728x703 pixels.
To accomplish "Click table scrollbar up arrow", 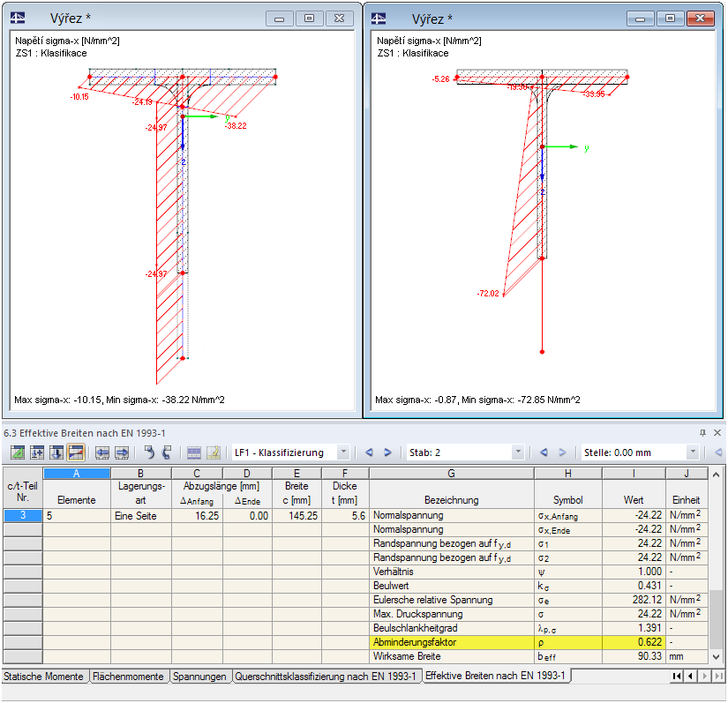I will pos(716,475).
